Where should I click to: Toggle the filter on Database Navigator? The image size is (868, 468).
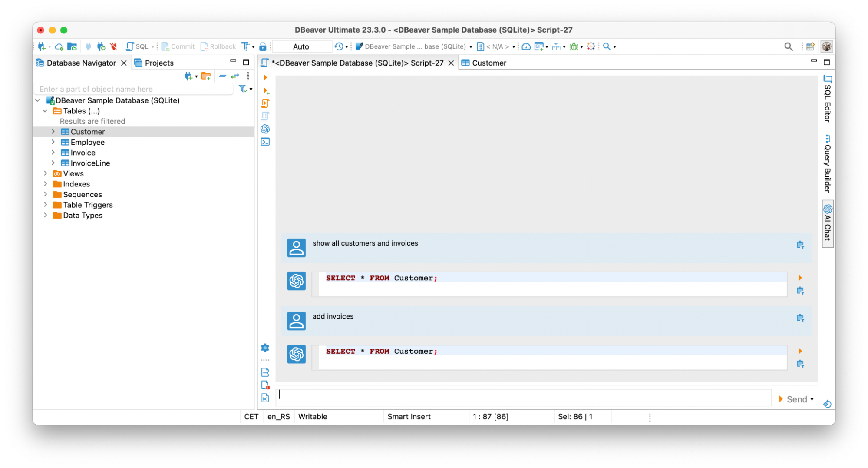[x=242, y=89]
